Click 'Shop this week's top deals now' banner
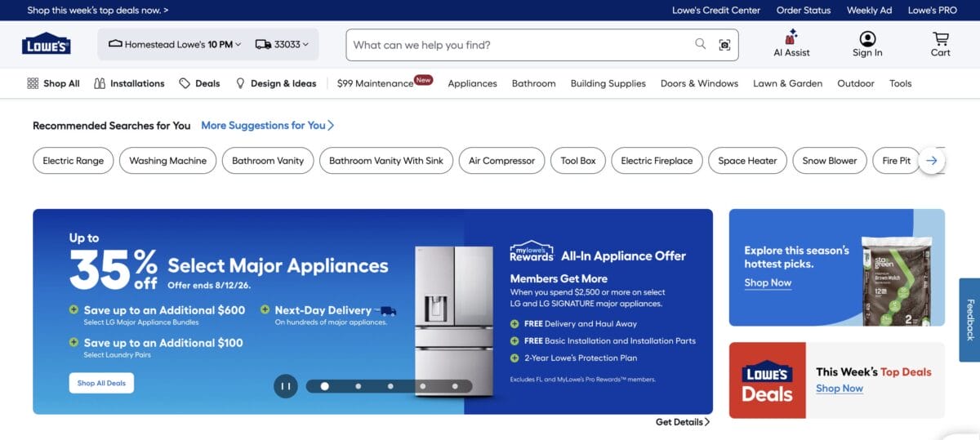This screenshot has width=980, height=440. tap(98, 11)
